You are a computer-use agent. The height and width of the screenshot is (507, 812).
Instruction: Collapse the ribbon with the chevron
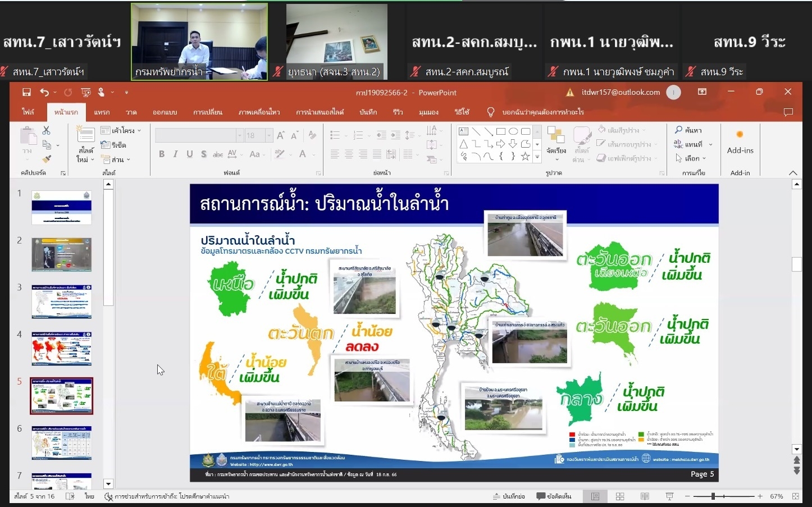tap(793, 173)
